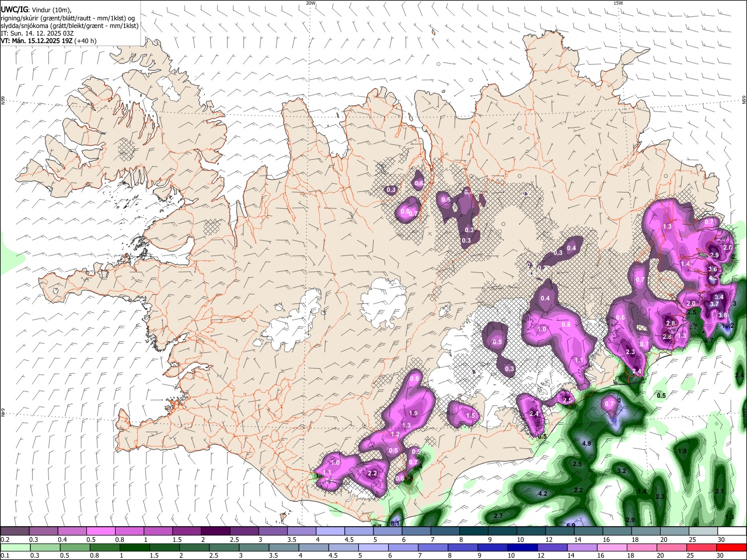This screenshot has height=560, width=747.
Task: Click the light pink 16 rain legend swatch
Action: 612,547
